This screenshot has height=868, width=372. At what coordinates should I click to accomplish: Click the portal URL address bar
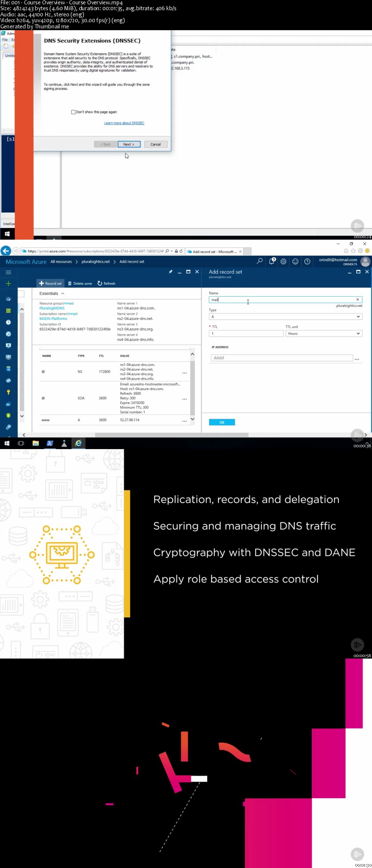click(96, 251)
